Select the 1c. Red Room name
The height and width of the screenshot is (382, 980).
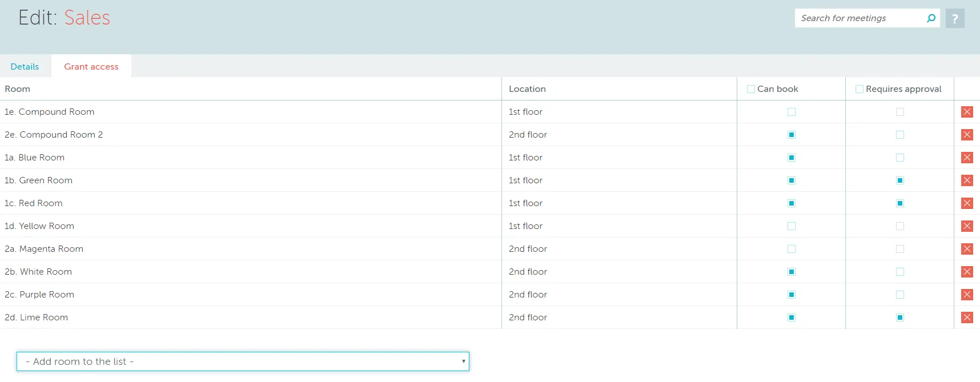click(33, 203)
